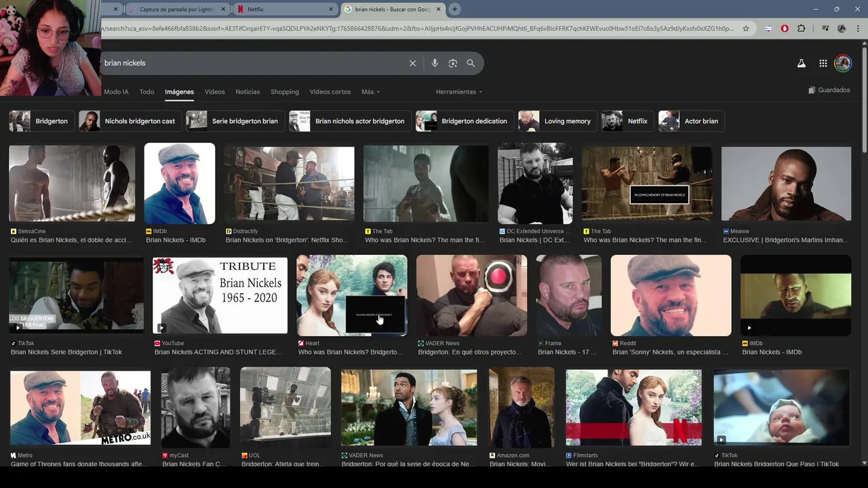Screen dimensions: 868x488
Task: Open Chrome three-dot menu
Action: (x=858, y=28)
